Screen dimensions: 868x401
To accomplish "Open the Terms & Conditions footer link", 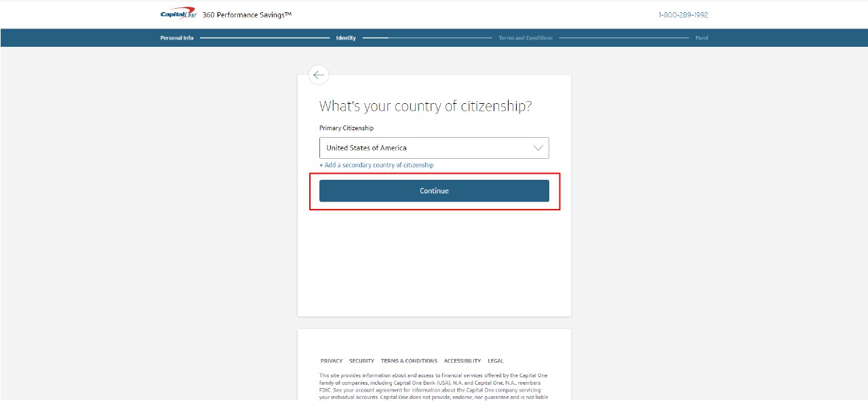I will click(409, 361).
